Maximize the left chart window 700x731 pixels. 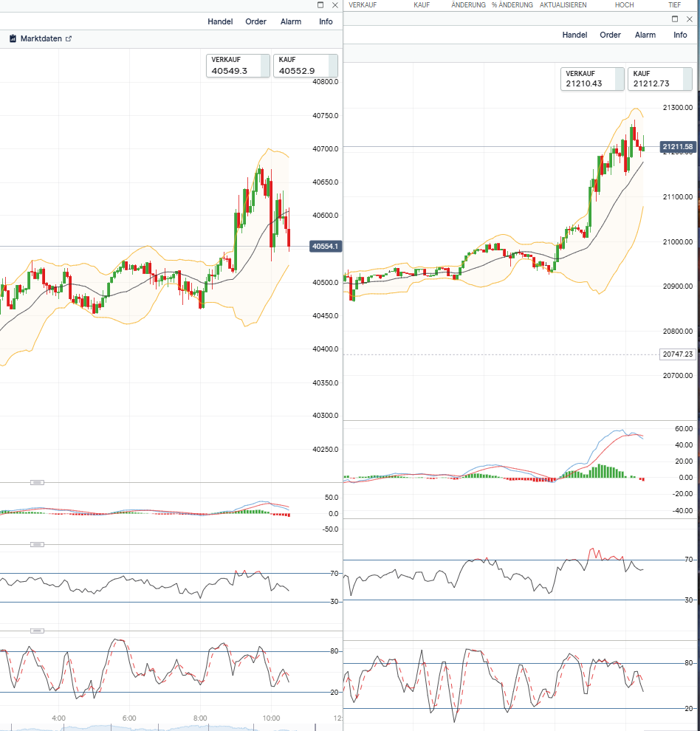click(x=320, y=5)
